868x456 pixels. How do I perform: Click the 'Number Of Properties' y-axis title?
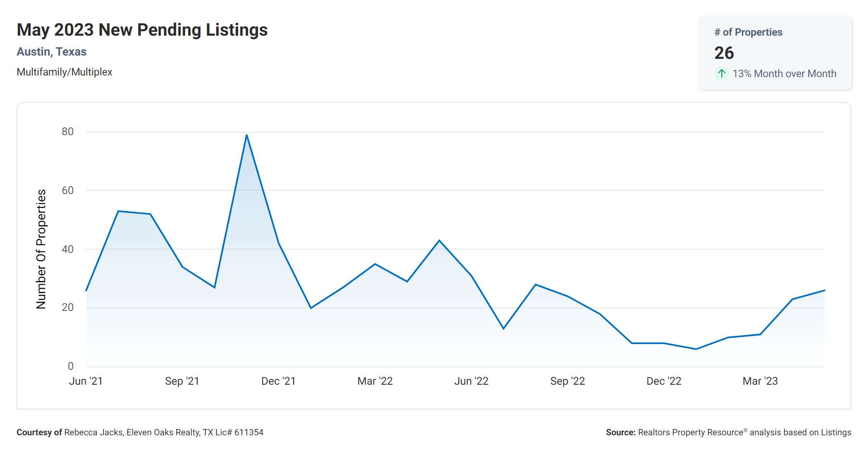pyautogui.click(x=41, y=249)
